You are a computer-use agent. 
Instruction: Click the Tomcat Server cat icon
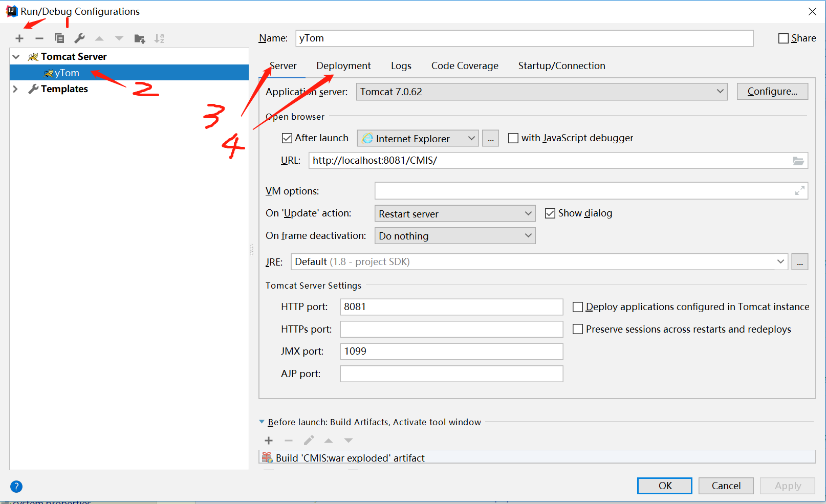coord(33,57)
